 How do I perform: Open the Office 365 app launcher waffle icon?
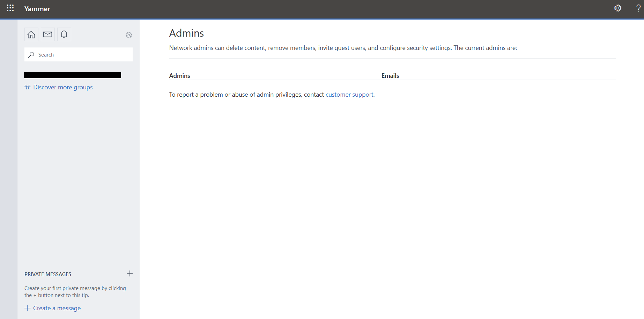10,8
